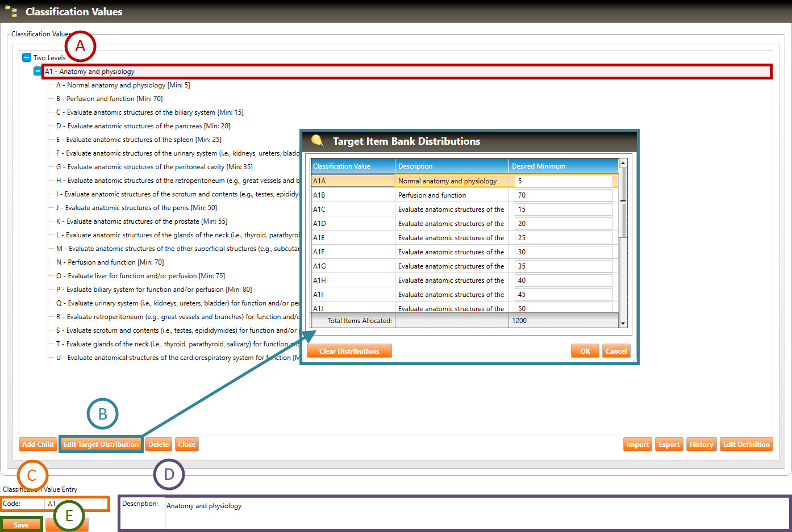The height and width of the screenshot is (532, 792).
Task: Click the Add Child button
Action: point(37,445)
